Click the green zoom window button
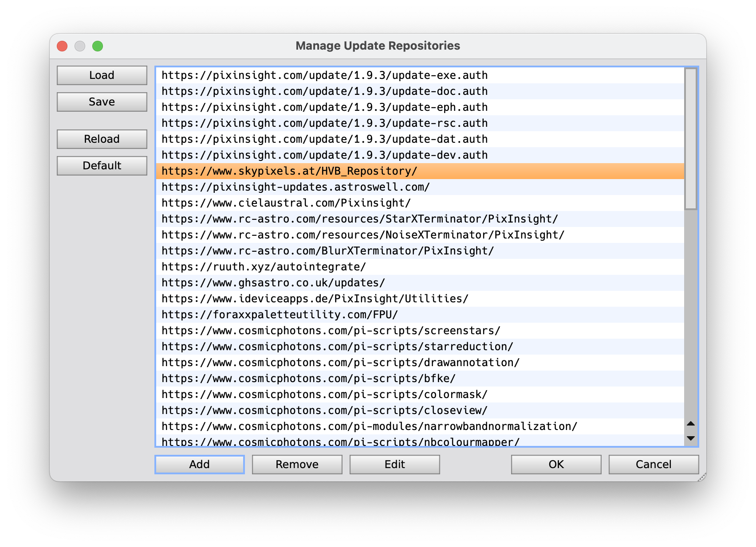The image size is (756, 547). coord(98,46)
